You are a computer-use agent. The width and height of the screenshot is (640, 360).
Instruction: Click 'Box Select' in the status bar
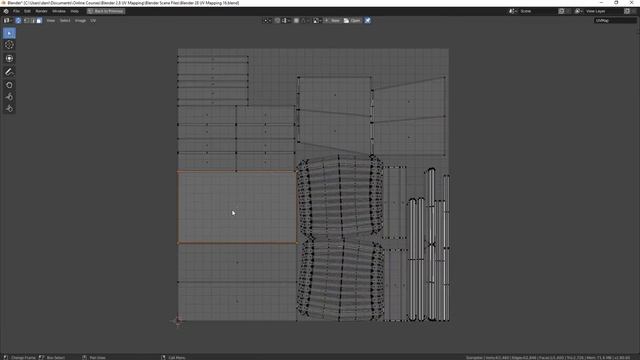pyautogui.click(x=56, y=358)
